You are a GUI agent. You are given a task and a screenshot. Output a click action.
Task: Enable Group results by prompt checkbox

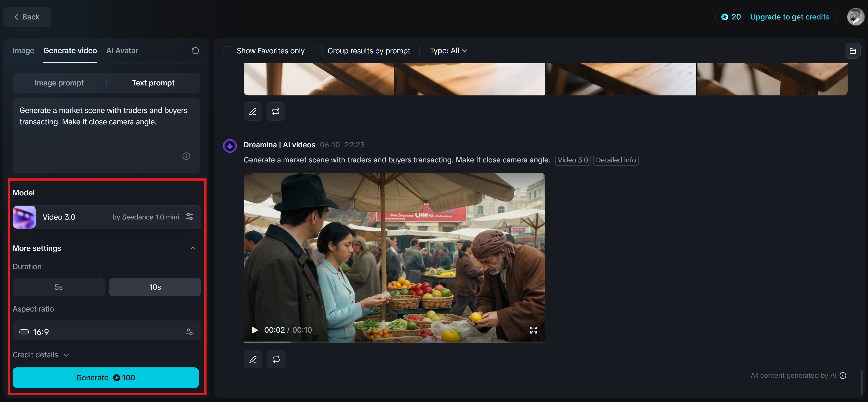[318, 51]
